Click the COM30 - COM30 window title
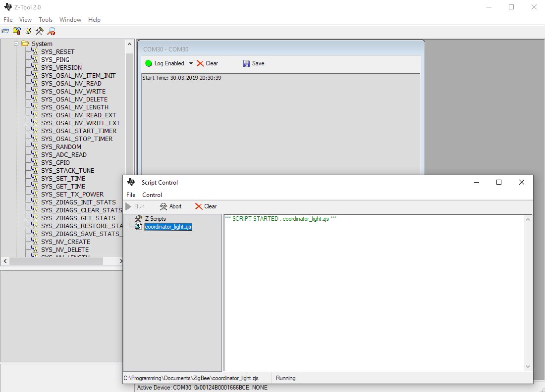This screenshot has height=392, width=545. (x=166, y=49)
